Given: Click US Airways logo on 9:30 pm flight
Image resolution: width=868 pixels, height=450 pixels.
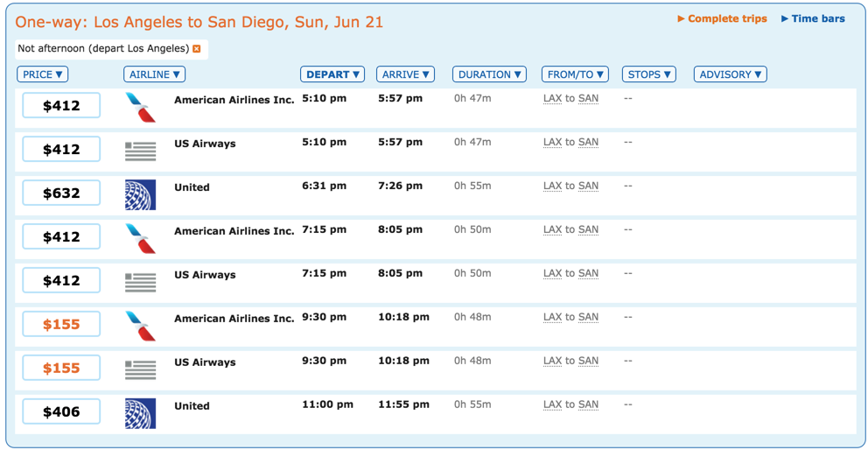Looking at the screenshot, I should point(140,369).
